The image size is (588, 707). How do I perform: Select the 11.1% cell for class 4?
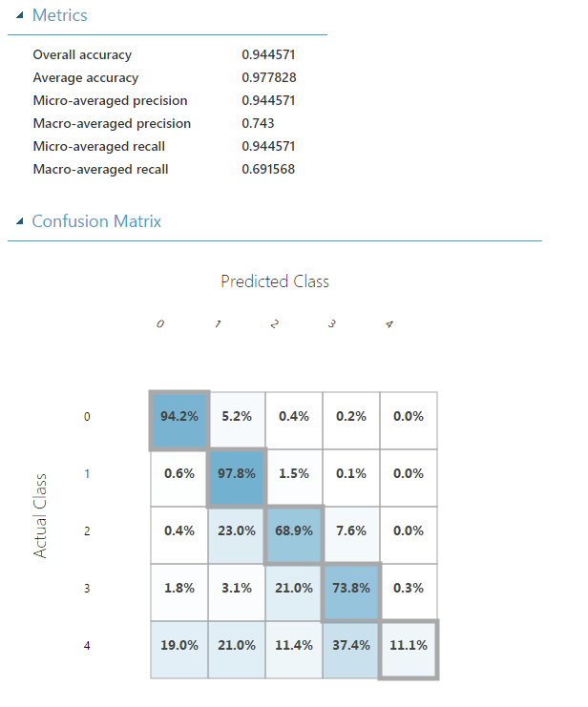click(x=409, y=646)
